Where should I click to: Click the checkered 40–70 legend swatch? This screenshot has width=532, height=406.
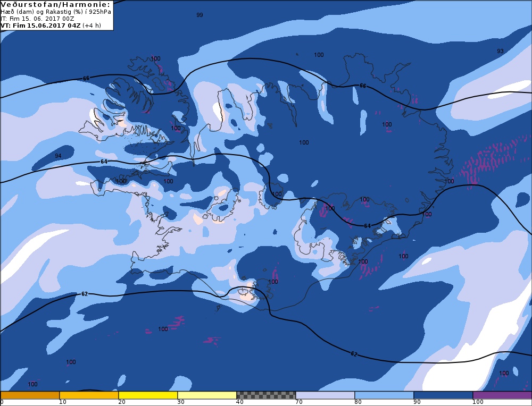pos(266,395)
